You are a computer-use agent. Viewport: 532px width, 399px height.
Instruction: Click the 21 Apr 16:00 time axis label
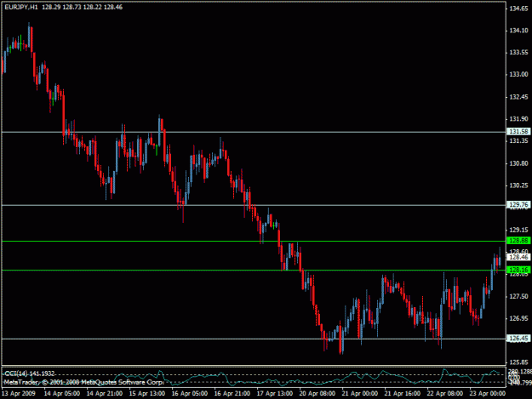pyautogui.click(x=403, y=393)
